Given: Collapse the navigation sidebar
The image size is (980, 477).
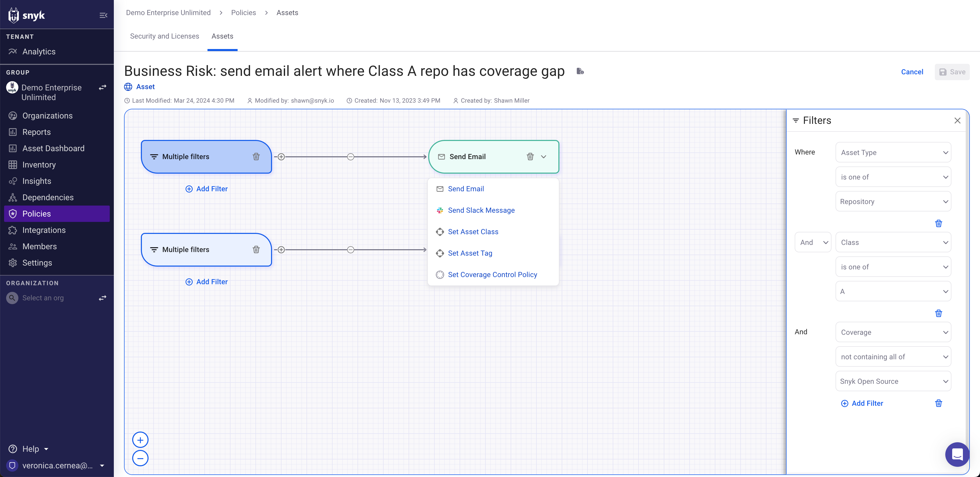Looking at the screenshot, I should tap(103, 15).
